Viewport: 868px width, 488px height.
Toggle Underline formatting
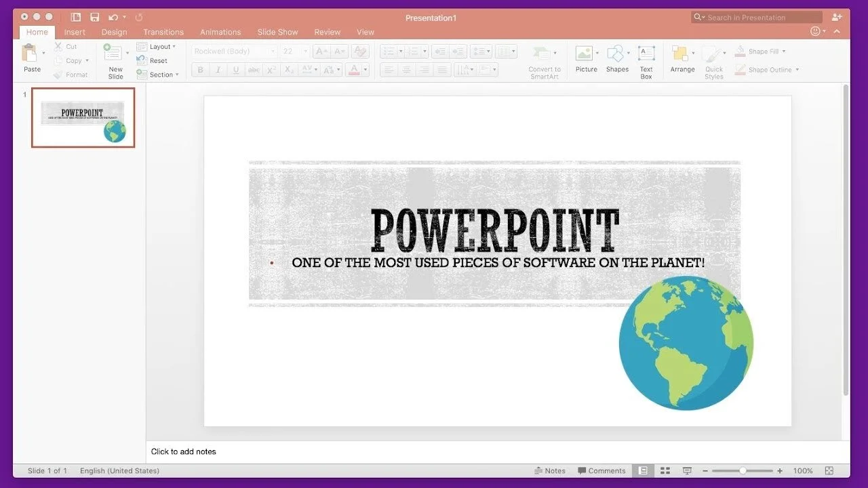(236, 70)
